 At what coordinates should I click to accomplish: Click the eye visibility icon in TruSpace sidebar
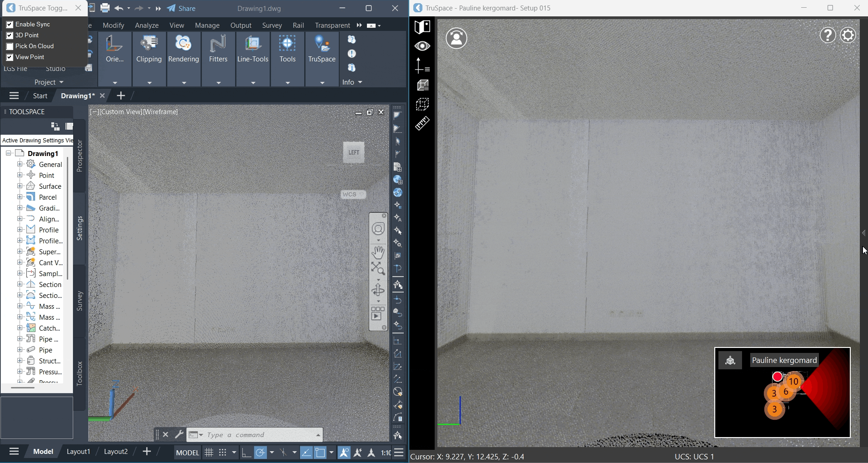(422, 45)
